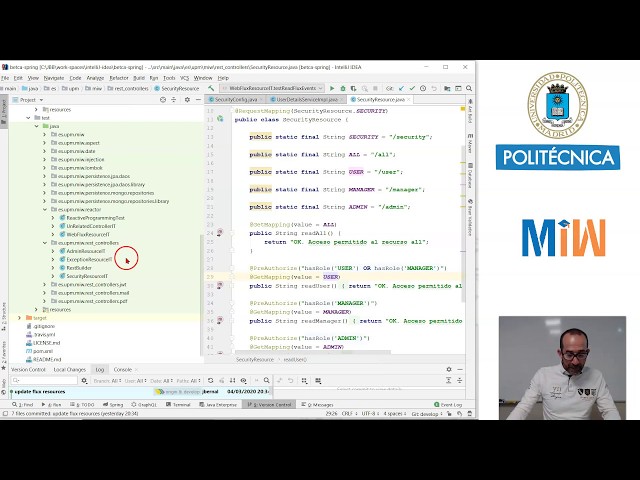This screenshot has width=640, height=480.
Task: Open the File menu
Action: click(5, 78)
